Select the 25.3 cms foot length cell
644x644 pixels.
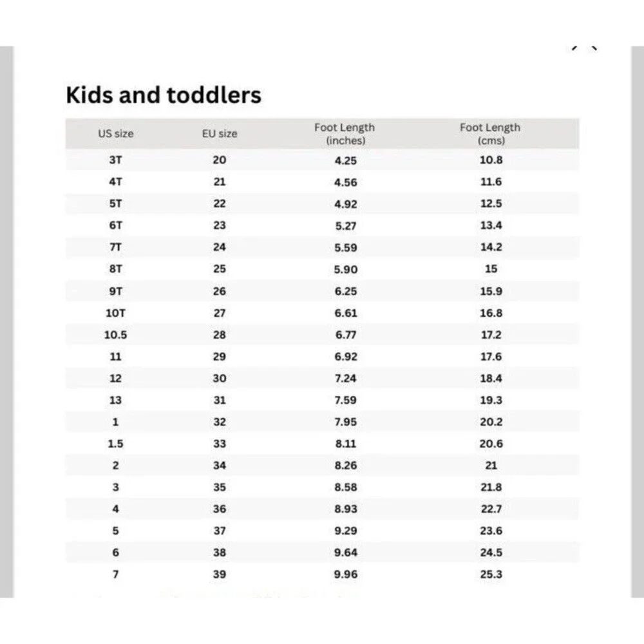[491, 574]
